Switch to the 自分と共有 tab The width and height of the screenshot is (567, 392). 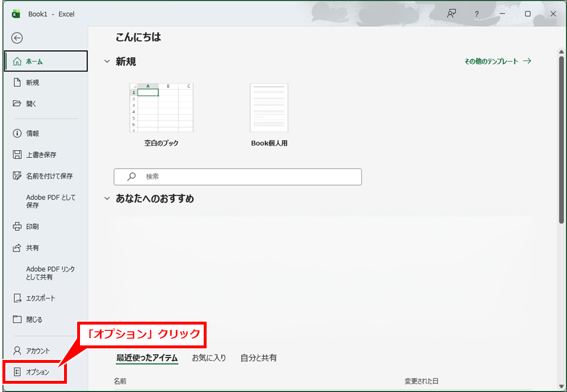[259, 358]
